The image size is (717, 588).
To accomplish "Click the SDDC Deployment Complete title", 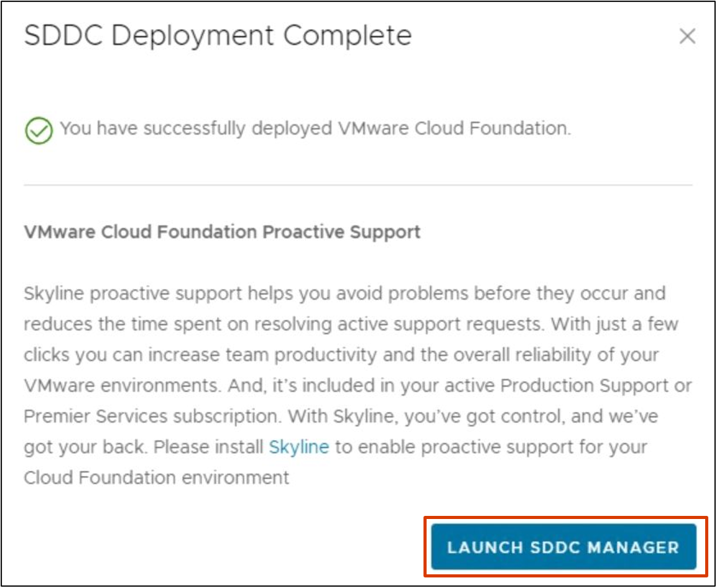I will (x=218, y=36).
